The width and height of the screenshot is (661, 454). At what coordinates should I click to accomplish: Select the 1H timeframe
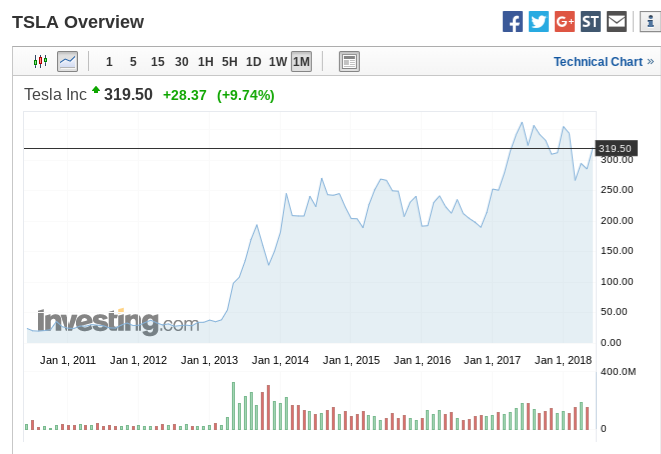(206, 62)
